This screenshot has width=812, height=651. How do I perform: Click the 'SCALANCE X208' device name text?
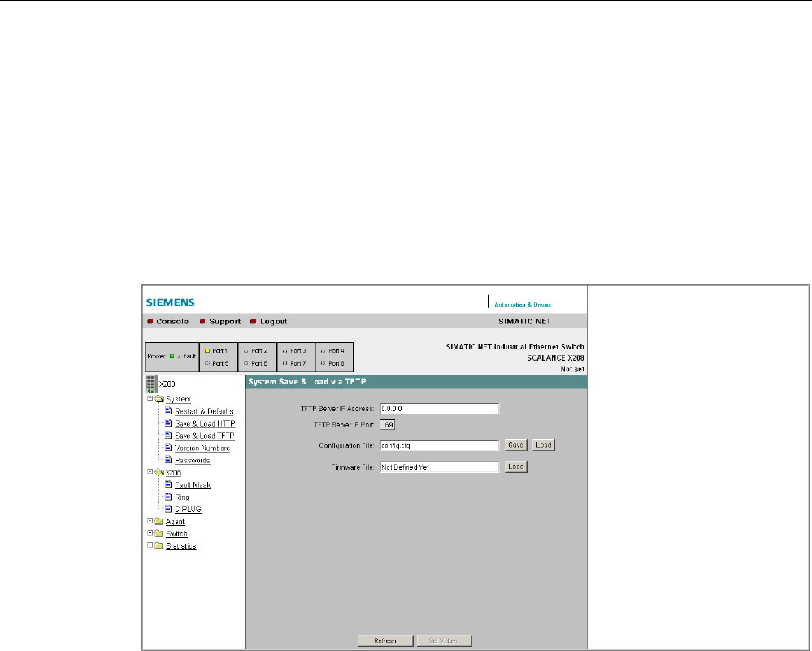point(556,358)
